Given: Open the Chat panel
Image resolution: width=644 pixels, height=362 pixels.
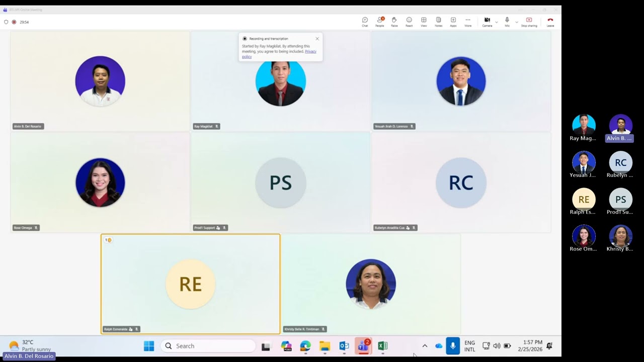Looking at the screenshot, I should point(365,22).
